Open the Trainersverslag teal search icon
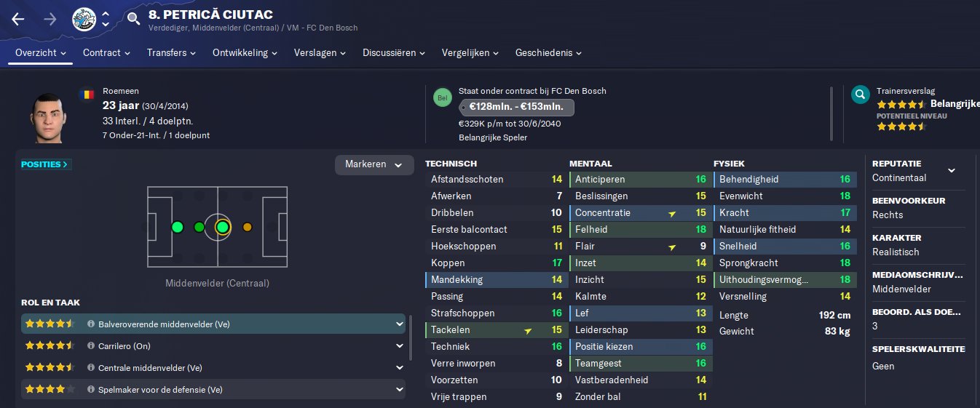The height and width of the screenshot is (408, 980). pos(861,95)
